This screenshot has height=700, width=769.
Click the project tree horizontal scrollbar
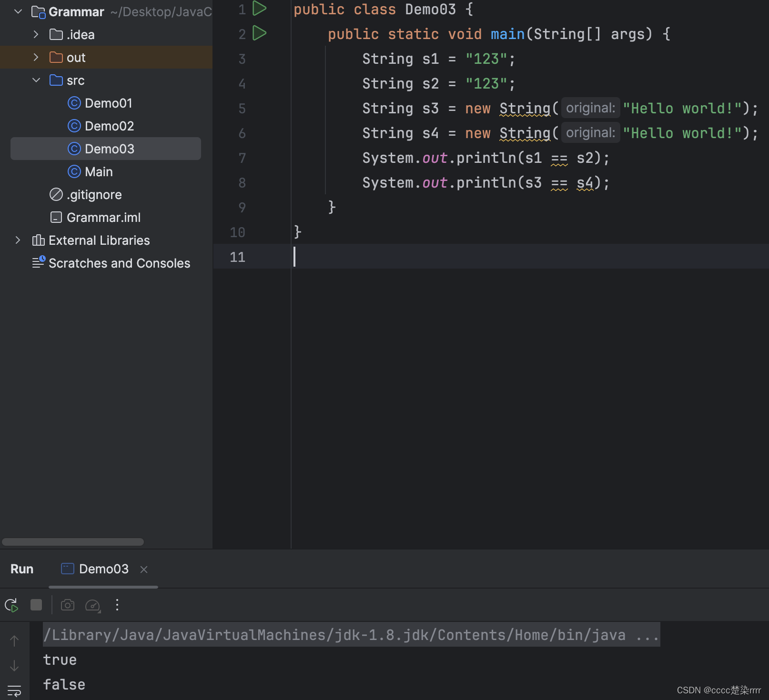click(x=73, y=542)
